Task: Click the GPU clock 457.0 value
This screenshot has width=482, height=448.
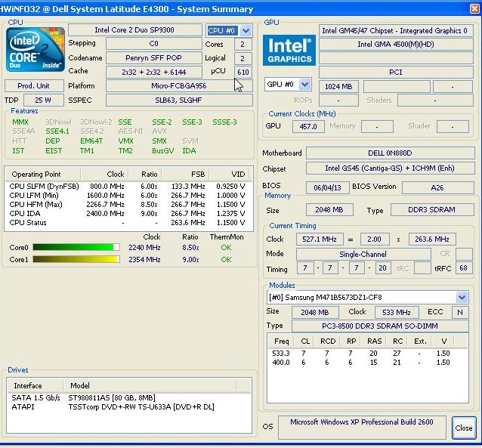Action: pos(308,127)
